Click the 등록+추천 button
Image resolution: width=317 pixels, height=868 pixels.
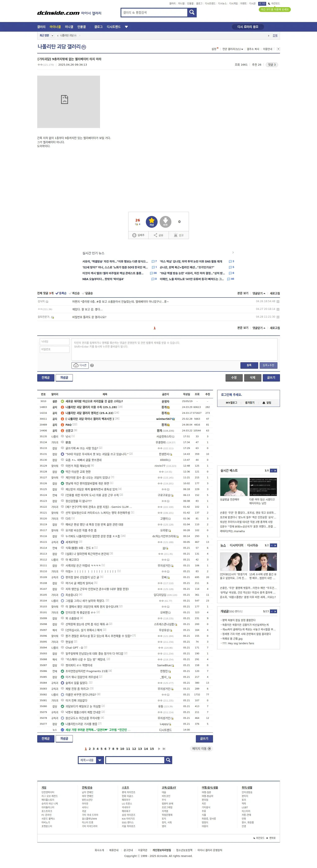click(x=268, y=365)
